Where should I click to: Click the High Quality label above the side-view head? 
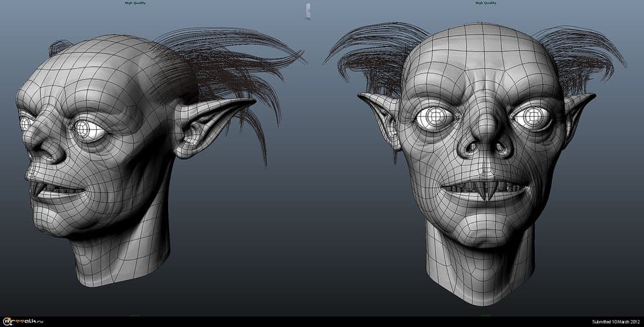135,3
